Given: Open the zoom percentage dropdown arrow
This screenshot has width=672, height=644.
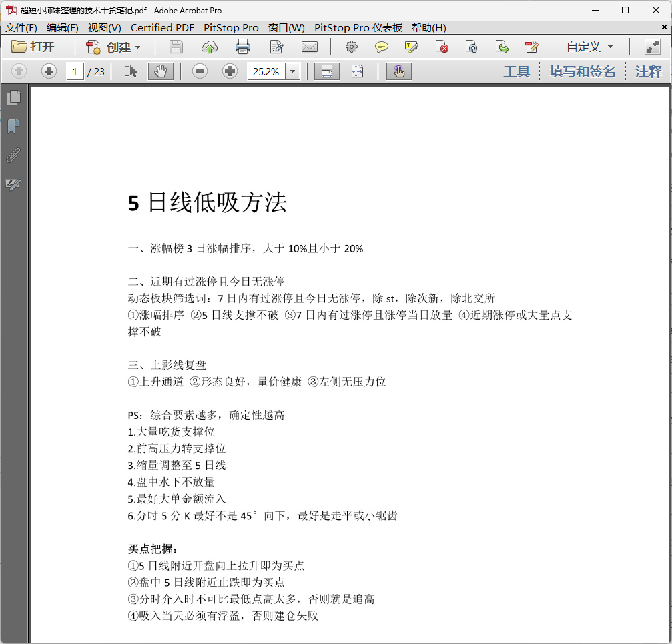Looking at the screenshot, I should (293, 71).
